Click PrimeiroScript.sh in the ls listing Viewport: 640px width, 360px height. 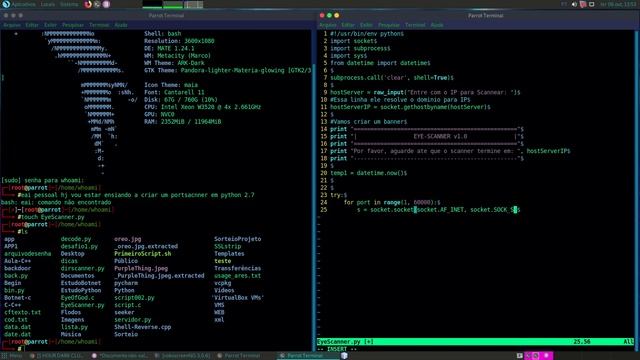[142, 253]
